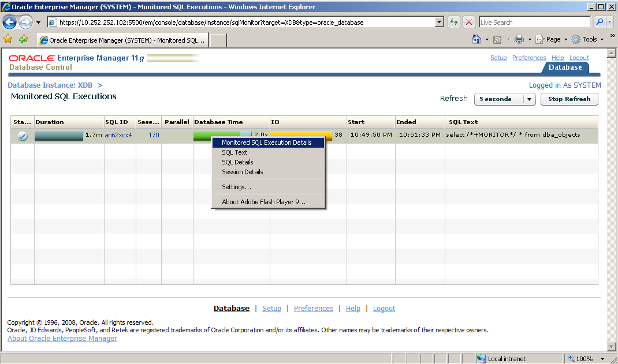Click the Preferences link in header
618x364 pixels.
click(529, 58)
